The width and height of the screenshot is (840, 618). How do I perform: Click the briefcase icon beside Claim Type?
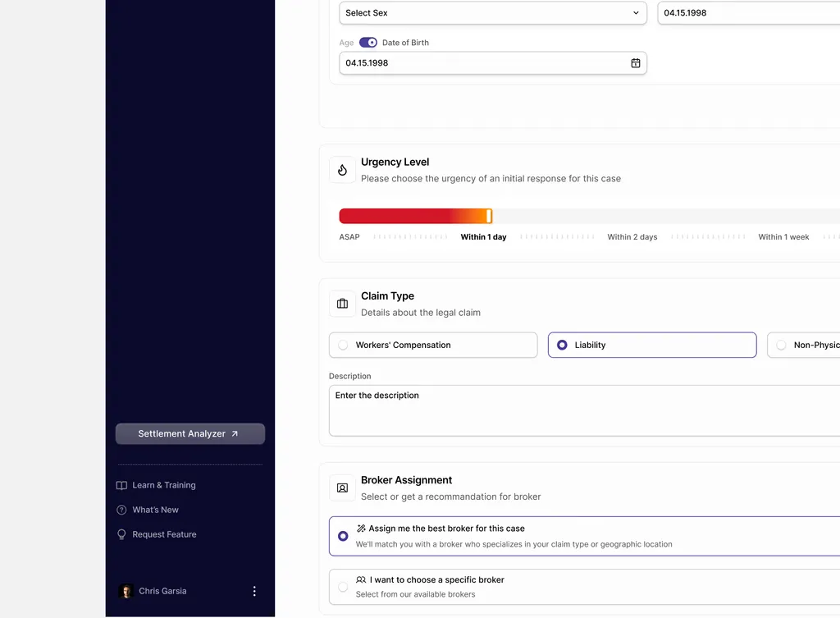pos(342,304)
